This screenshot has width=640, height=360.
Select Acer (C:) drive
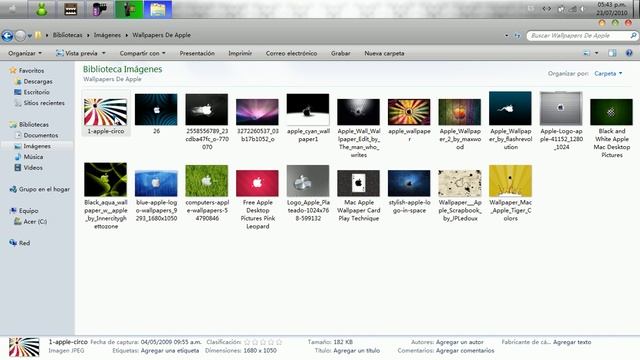coord(35,222)
